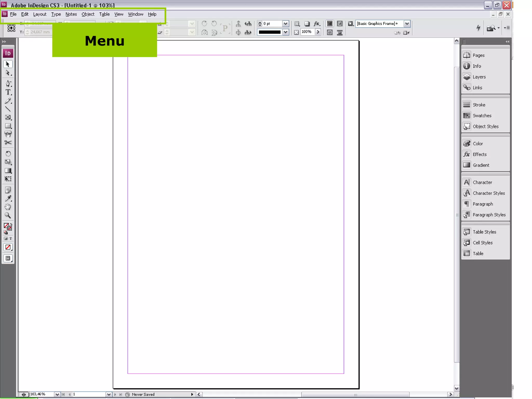
Task: Select the Button tool
Action: [8, 134]
